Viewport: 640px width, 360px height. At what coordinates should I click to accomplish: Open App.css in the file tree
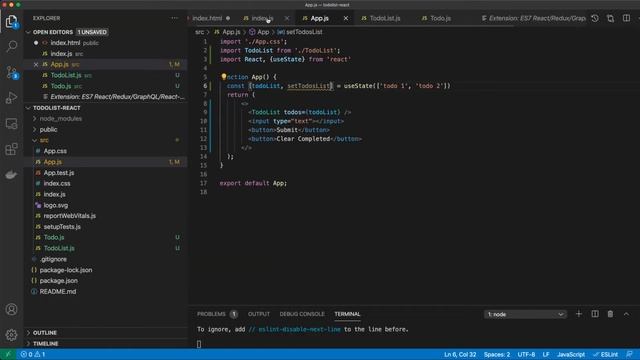pos(55,151)
